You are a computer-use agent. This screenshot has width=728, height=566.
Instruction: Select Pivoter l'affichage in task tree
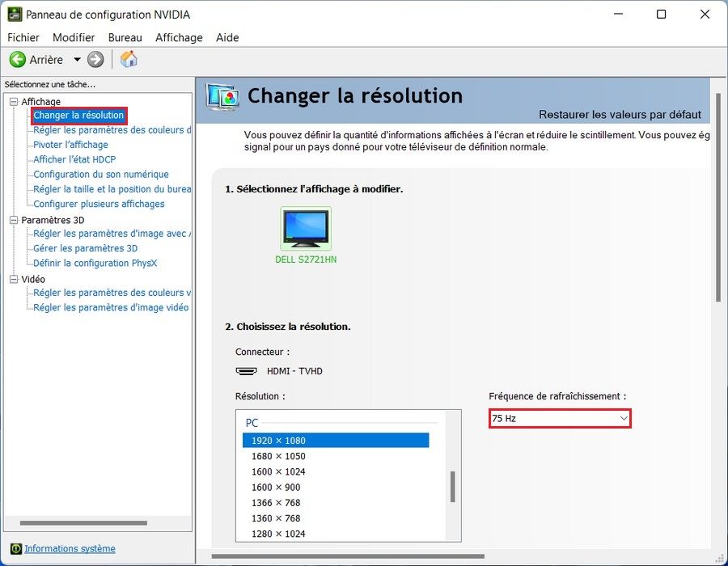70,145
